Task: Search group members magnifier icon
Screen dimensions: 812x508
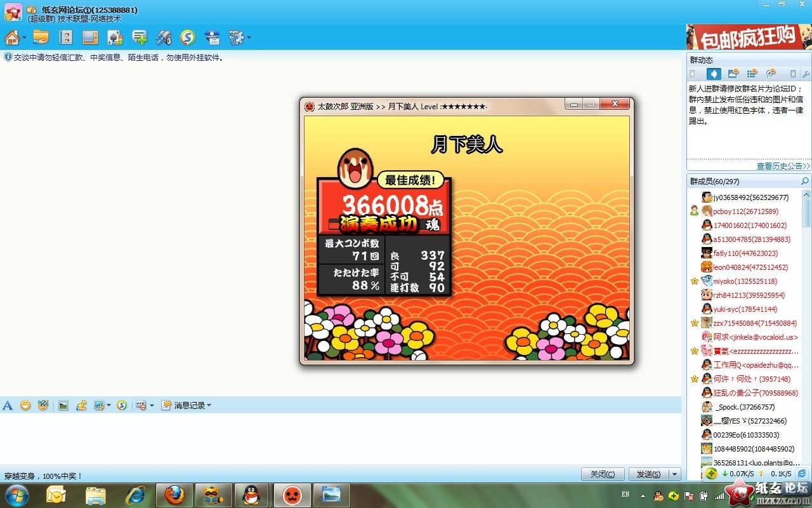Action: [x=805, y=182]
